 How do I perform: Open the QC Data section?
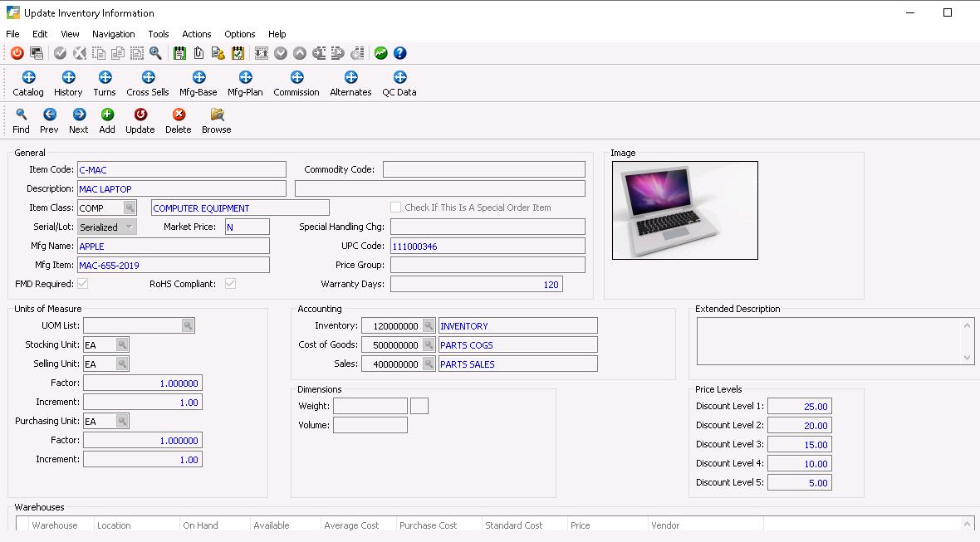399,78
